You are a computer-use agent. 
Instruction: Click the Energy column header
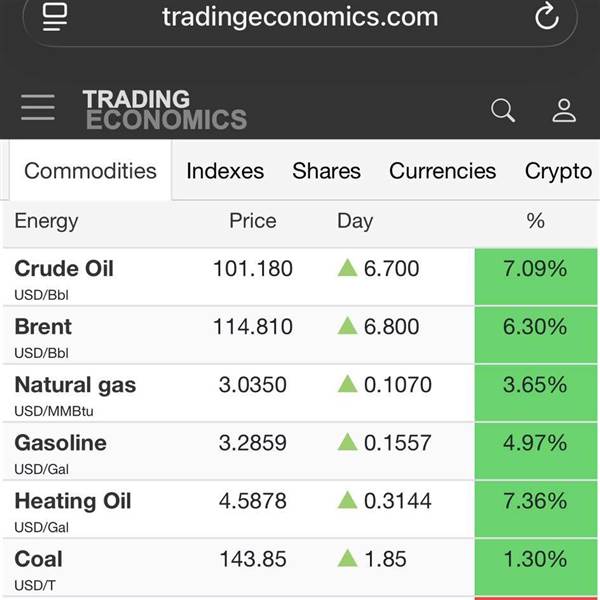coord(46,221)
